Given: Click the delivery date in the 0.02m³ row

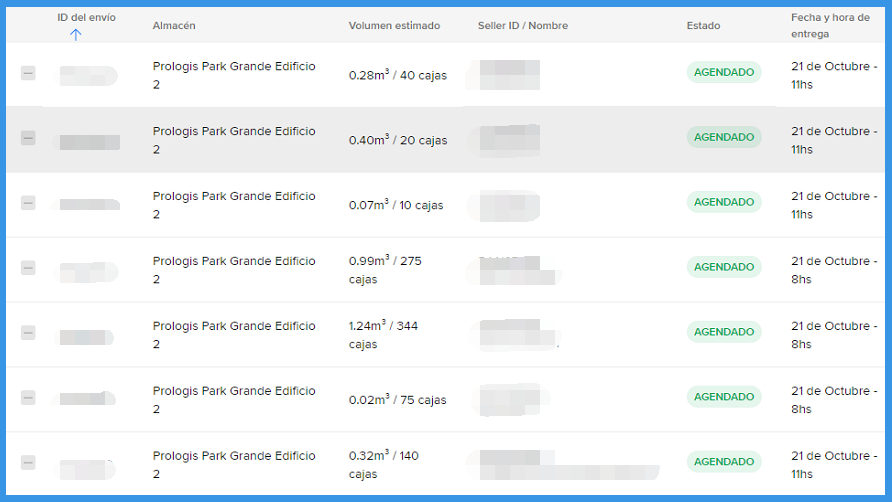Looking at the screenshot, I should [833, 400].
